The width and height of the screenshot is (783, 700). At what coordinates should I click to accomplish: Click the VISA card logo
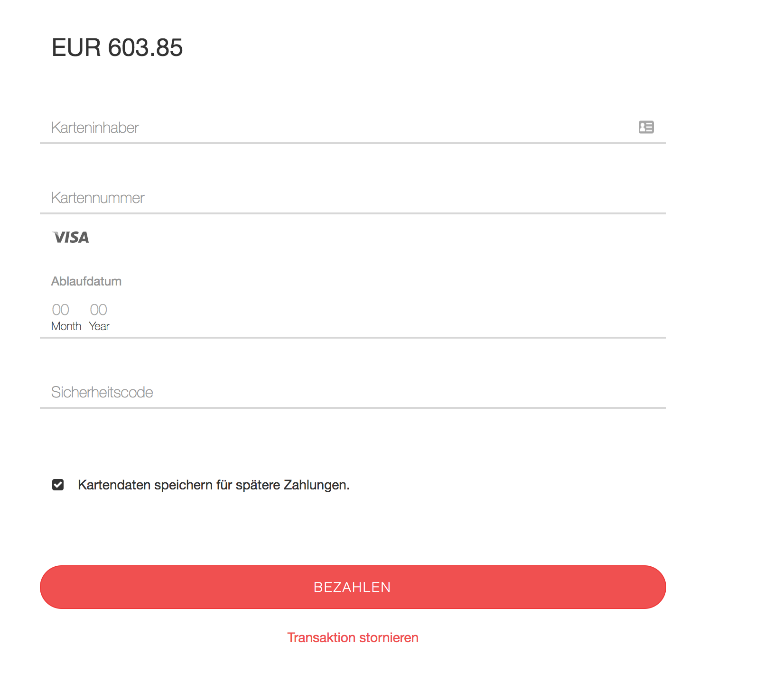pos(71,237)
